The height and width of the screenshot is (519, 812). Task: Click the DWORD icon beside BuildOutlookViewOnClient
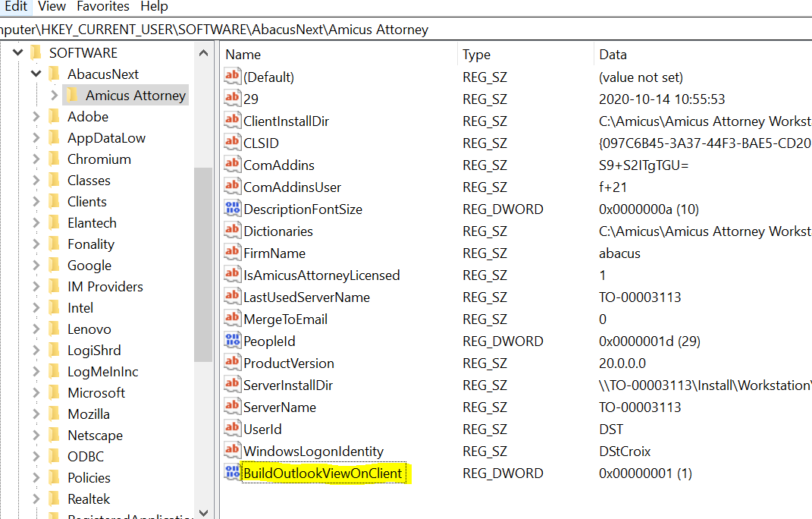pyautogui.click(x=233, y=473)
